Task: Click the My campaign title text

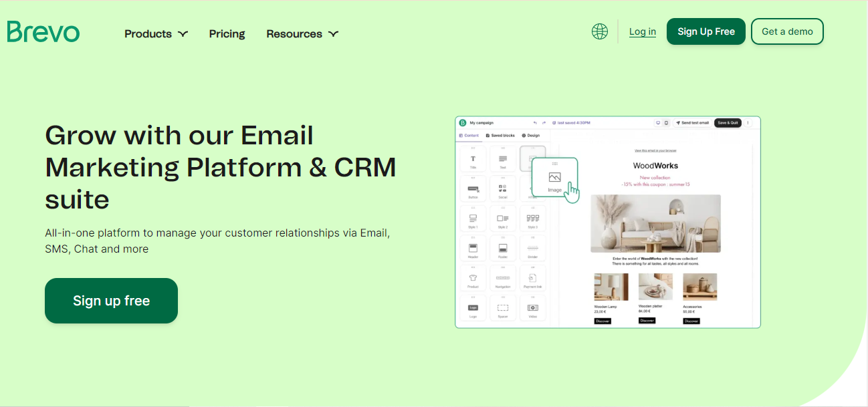Action: pyautogui.click(x=481, y=123)
